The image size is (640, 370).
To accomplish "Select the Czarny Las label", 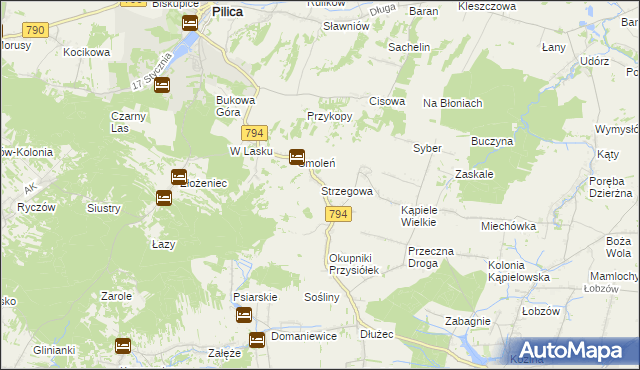I will point(128,122).
